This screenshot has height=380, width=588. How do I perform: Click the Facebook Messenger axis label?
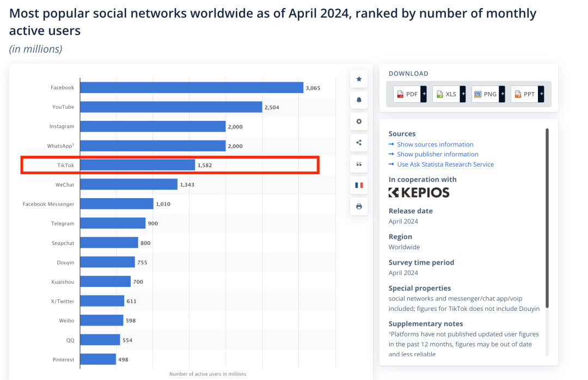tap(48, 204)
